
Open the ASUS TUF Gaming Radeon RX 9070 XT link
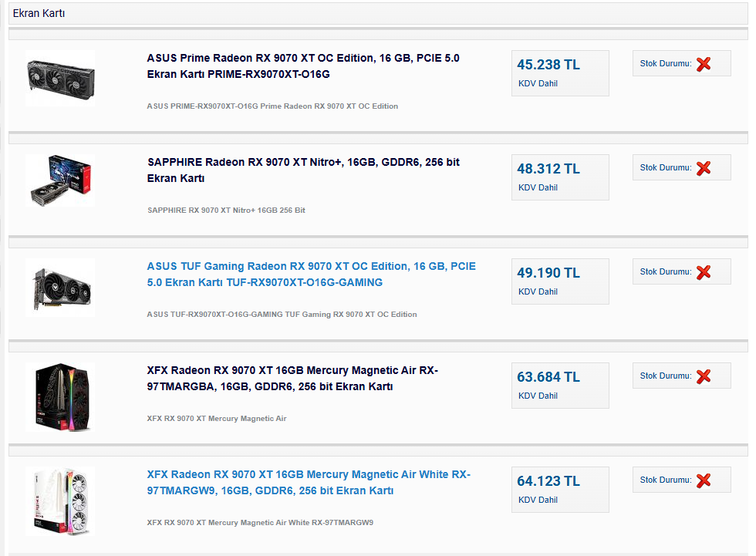pos(311,275)
